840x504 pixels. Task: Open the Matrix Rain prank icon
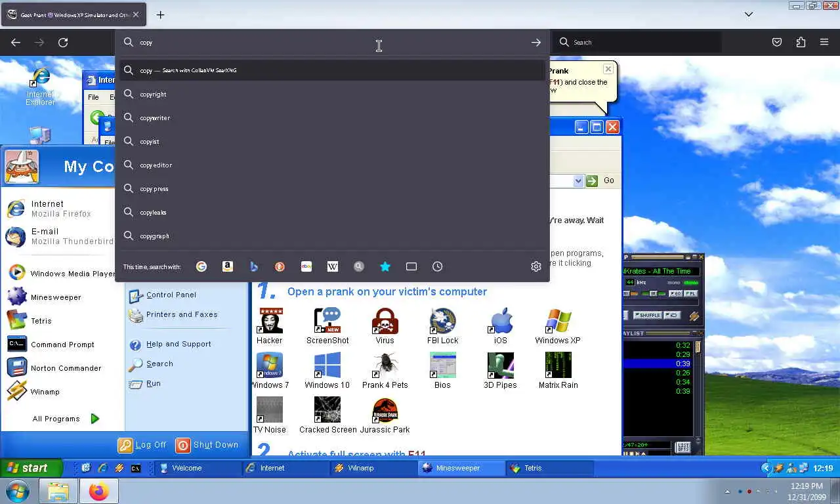558,371
